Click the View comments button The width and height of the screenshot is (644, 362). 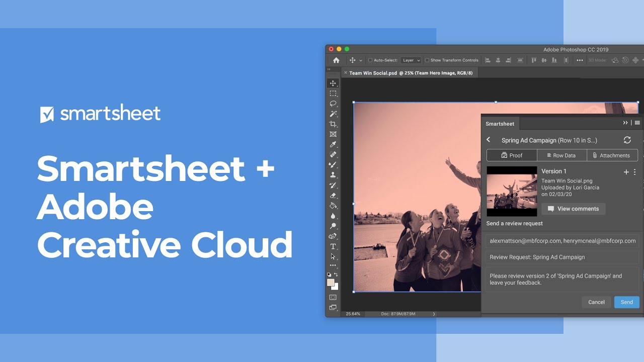tap(573, 209)
